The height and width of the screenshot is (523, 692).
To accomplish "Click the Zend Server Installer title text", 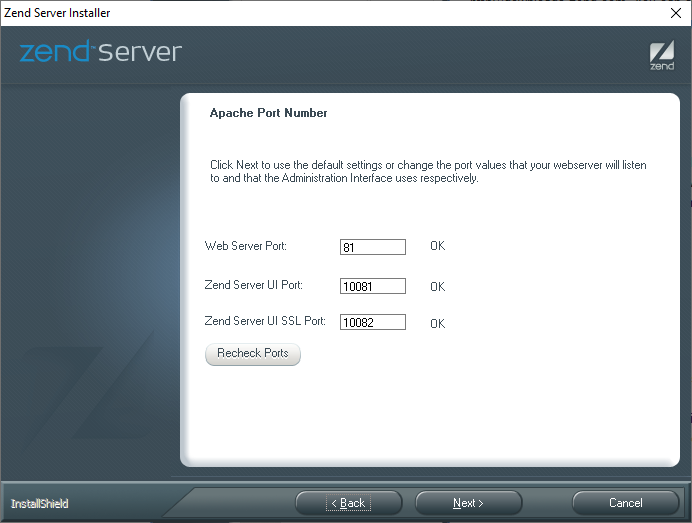I will pos(57,13).
